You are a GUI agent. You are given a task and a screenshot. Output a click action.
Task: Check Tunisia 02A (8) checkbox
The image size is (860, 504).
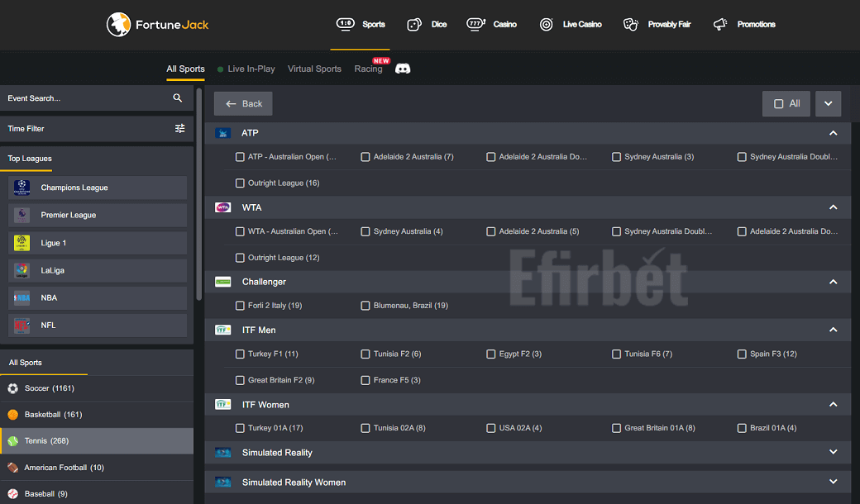coord(365,428)
